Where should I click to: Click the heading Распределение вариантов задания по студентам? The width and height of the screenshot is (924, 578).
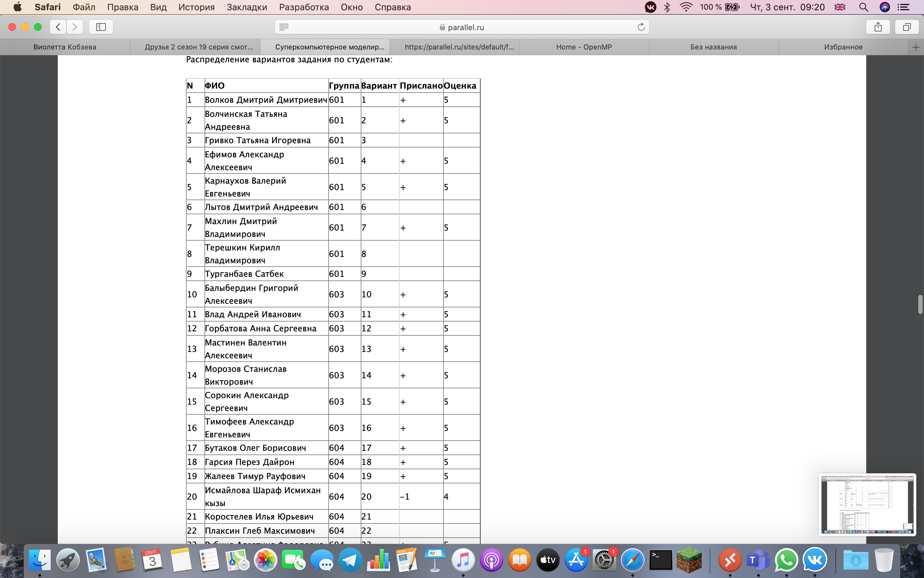(289, 60)
